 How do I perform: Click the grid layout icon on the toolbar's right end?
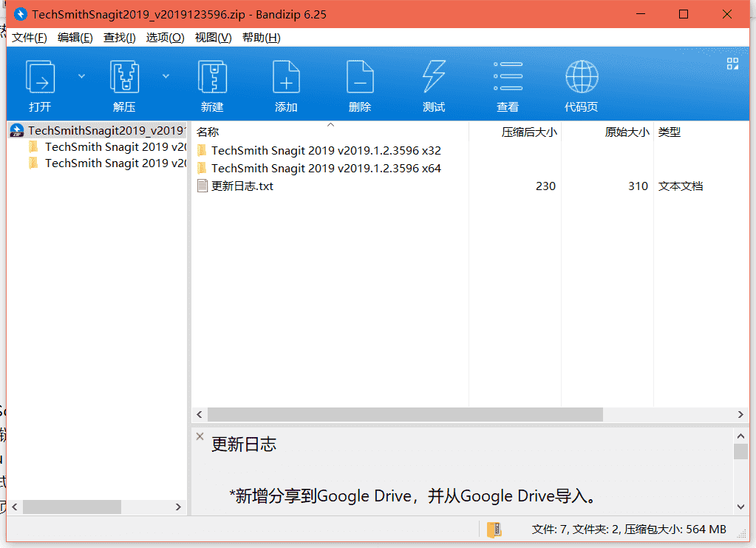click(732, 64)
